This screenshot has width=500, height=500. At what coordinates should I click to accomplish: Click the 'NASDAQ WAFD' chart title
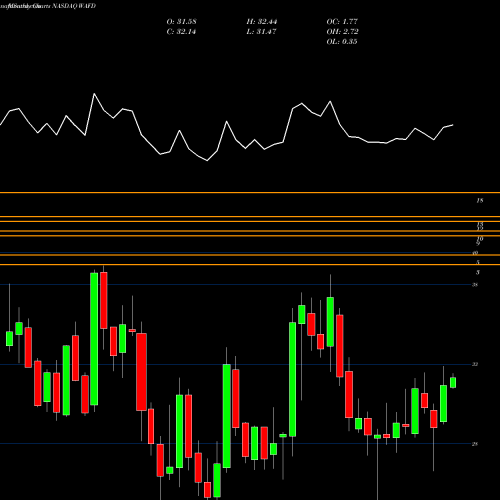pyautogui.click(x=73, y=6)
